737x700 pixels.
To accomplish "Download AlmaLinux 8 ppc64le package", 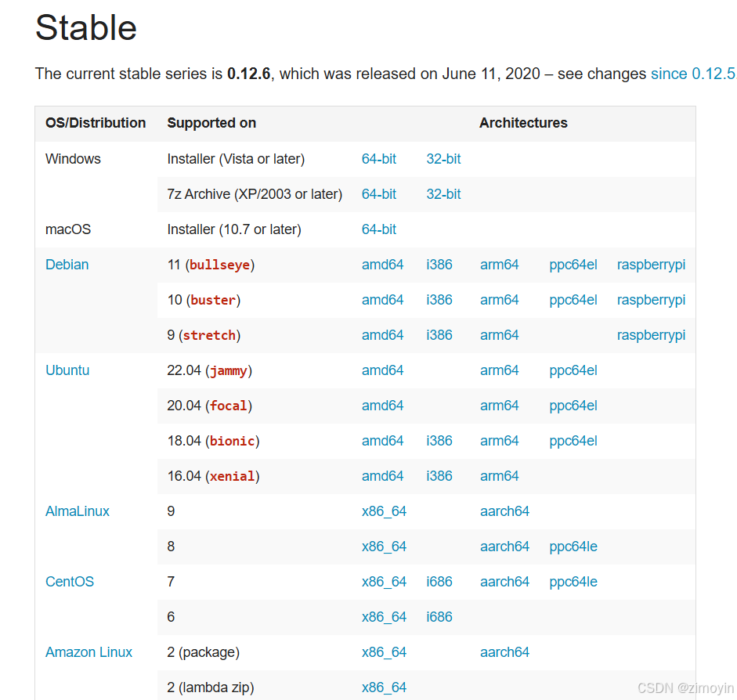I will 573,547.
